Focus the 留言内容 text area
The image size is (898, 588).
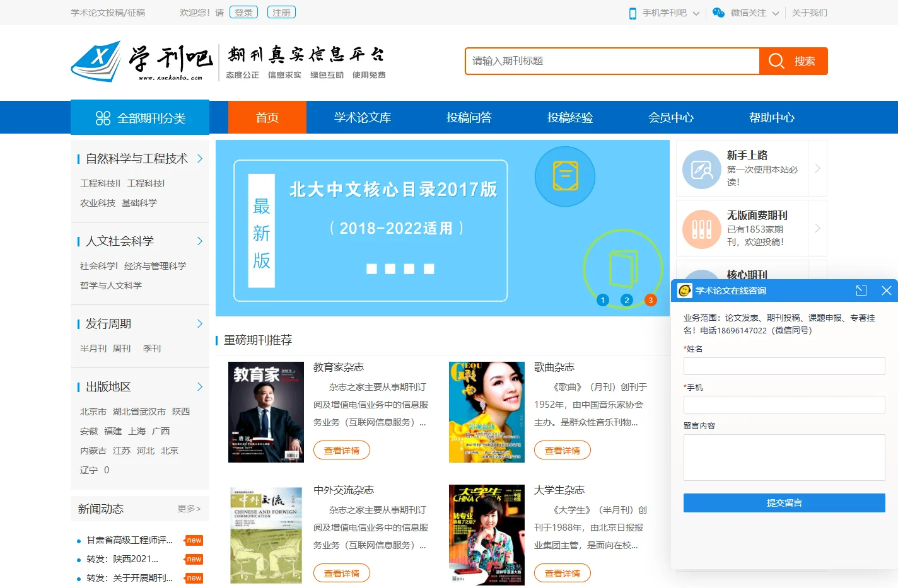tap(784, 458)
